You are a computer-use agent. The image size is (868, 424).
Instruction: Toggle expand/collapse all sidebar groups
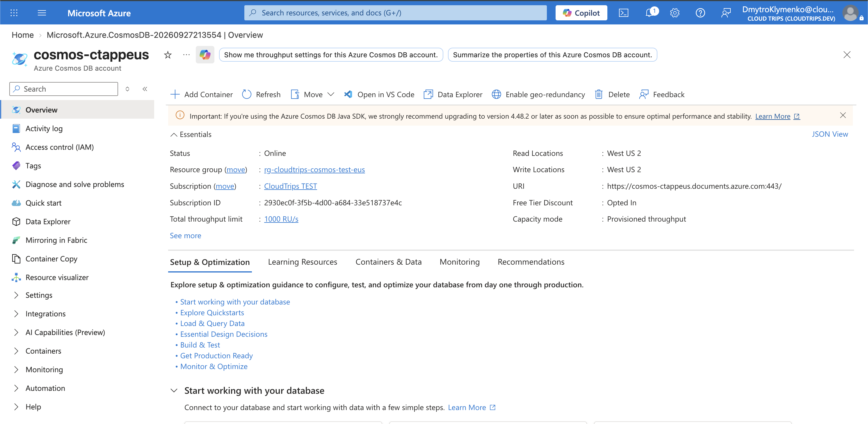[127, 89]
